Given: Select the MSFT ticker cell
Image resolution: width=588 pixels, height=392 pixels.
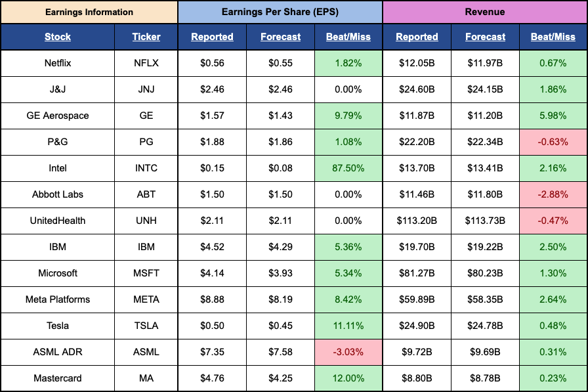Looking at the screenshot, I should 146,273.
